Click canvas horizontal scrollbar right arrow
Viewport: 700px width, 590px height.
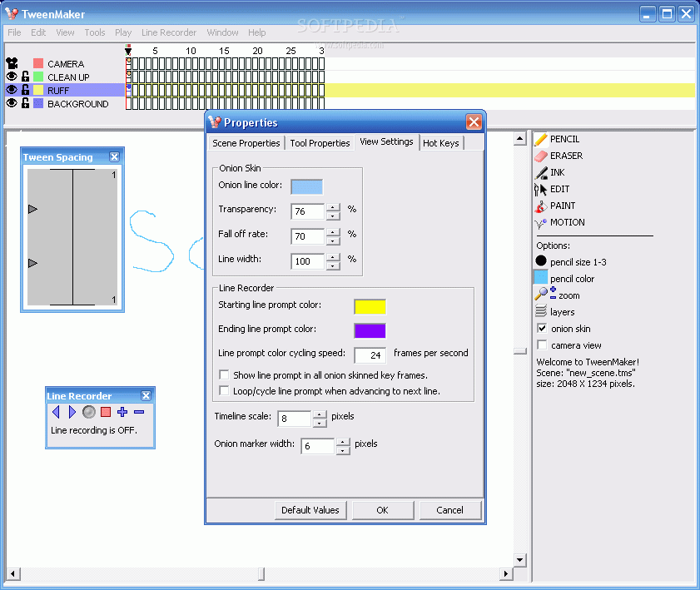pyautogui.click(x=506, y=574)
